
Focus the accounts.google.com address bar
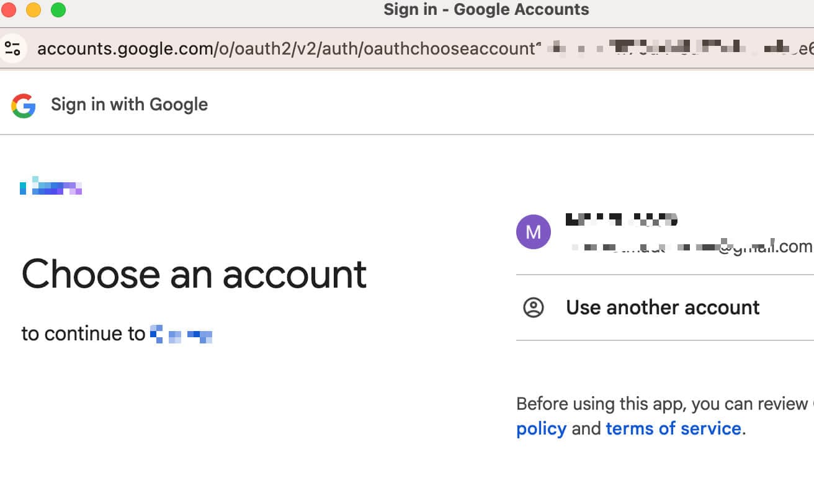(285, 48)
